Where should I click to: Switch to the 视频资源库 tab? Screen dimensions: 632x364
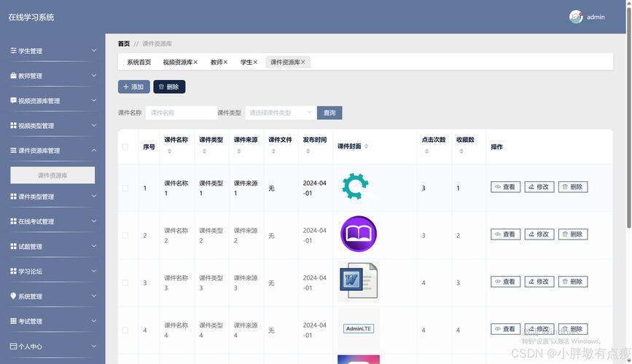point(178,62)
